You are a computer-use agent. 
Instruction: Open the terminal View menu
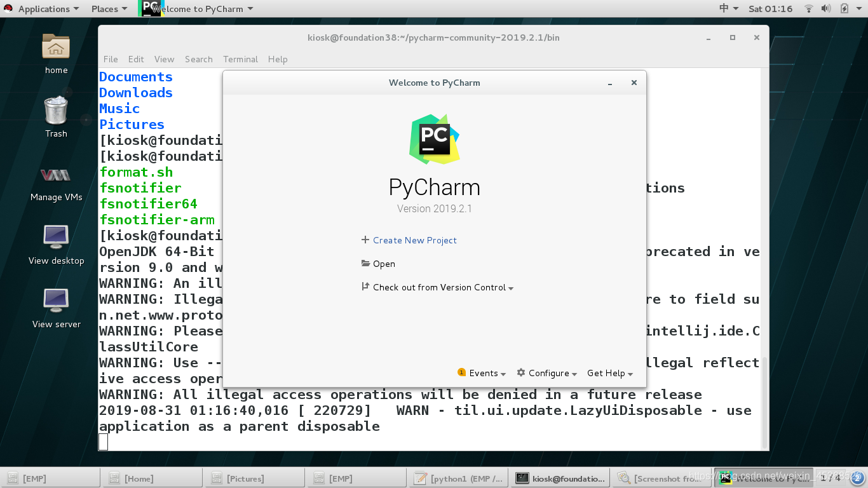(164, 59)
